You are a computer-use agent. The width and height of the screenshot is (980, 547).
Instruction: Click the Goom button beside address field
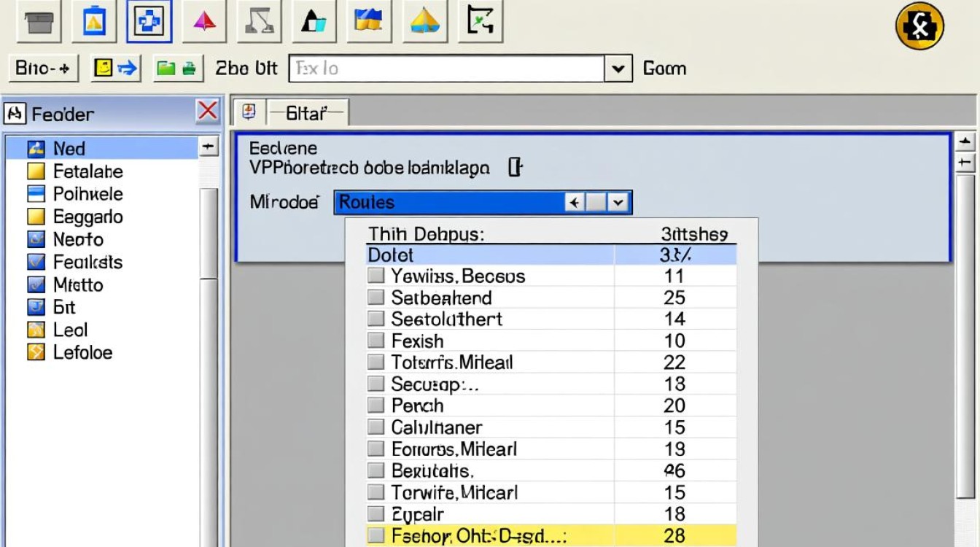(x=664, y=69)
